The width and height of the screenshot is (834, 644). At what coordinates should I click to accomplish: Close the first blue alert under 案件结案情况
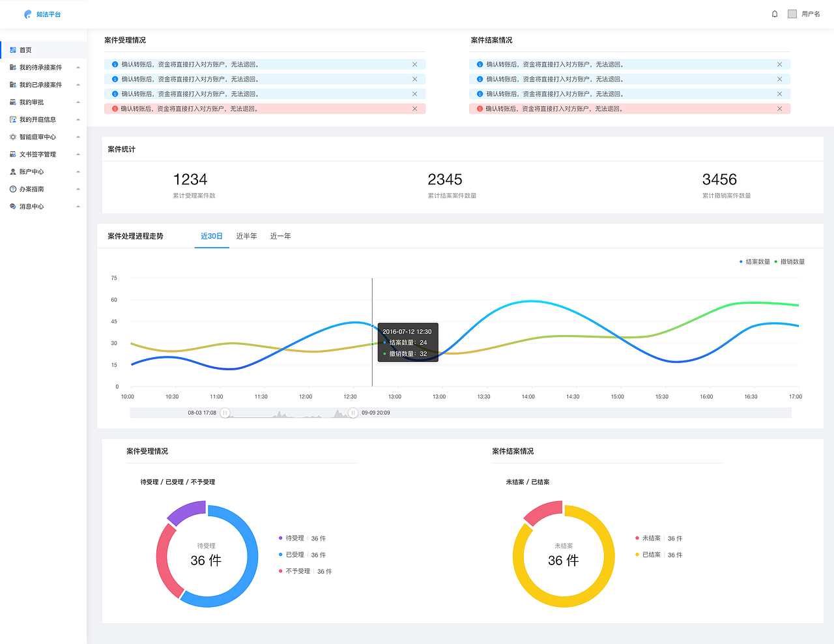779,65
